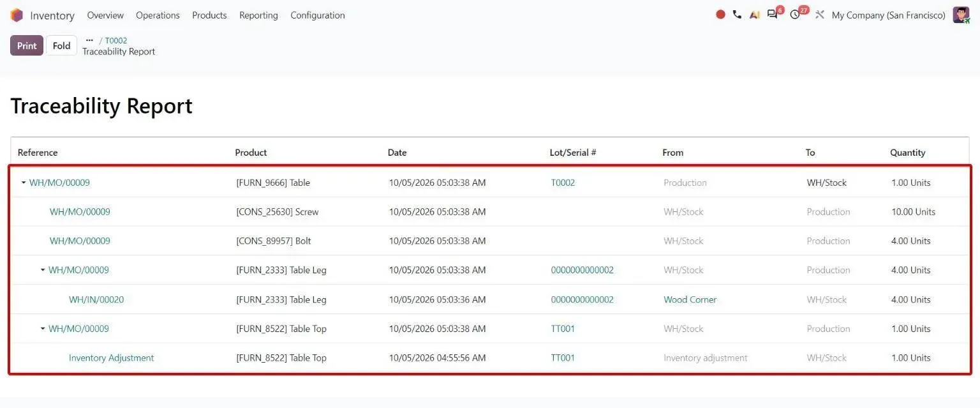Click the Traceability Report heading
Screen dimensions: 980x408
click(101, 106)
